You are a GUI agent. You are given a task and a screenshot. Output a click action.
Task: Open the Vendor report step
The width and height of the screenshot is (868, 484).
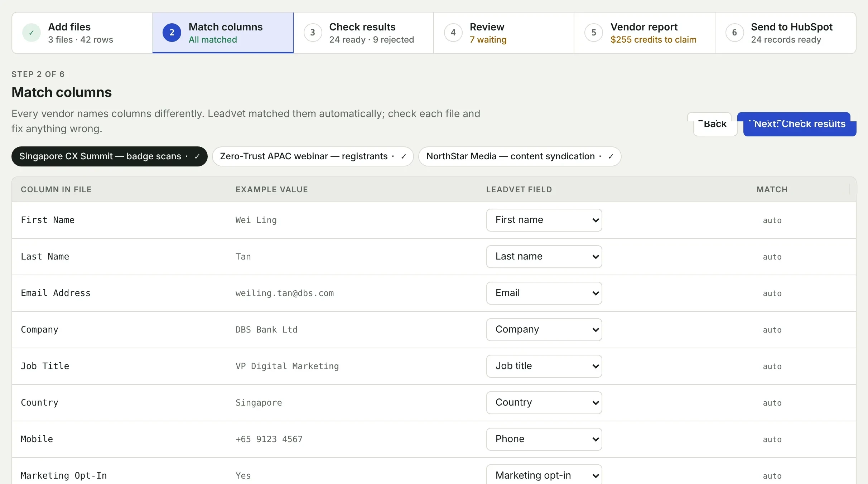coord(645,33)
